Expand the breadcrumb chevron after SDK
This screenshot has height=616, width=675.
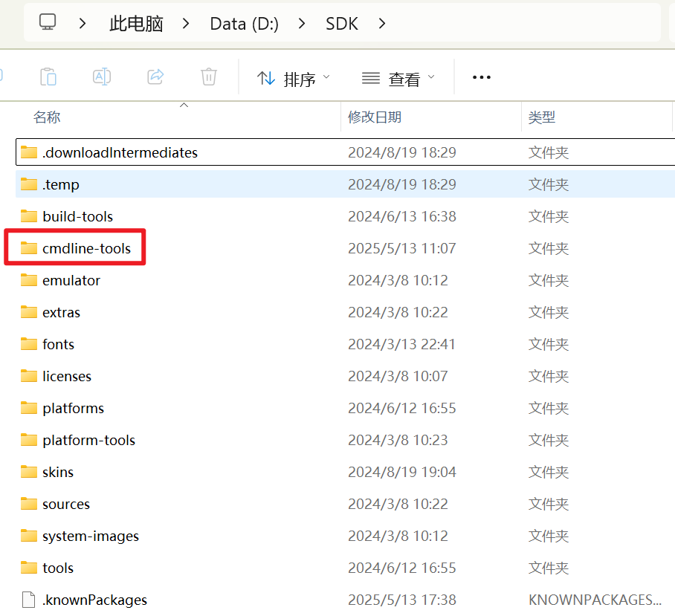click(381, 23)
